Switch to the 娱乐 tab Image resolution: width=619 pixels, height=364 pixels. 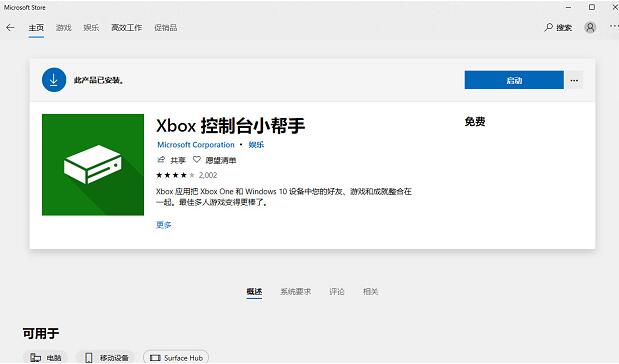pos(91,28)
